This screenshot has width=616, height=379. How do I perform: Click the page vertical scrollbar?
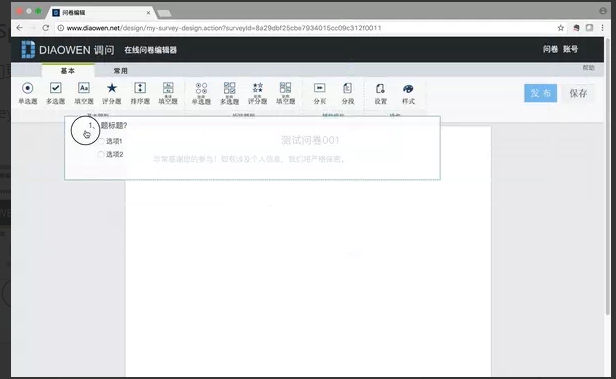608,177
